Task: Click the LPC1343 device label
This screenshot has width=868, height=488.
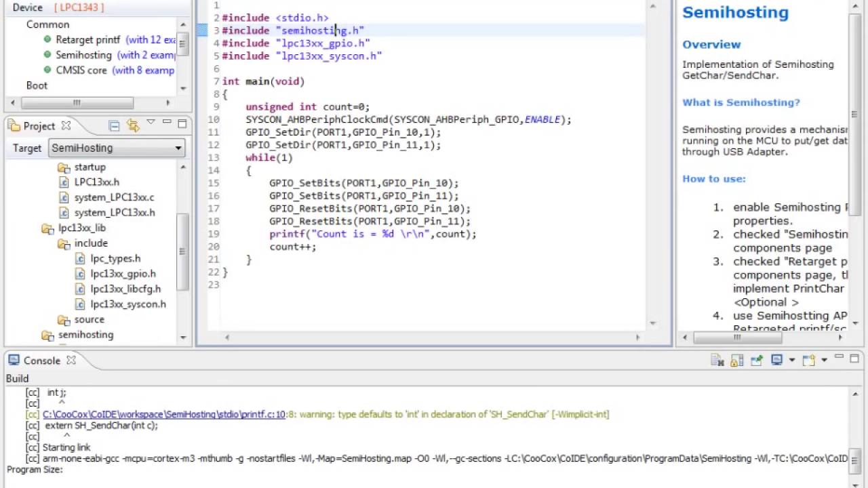Action: coord(79,7)
